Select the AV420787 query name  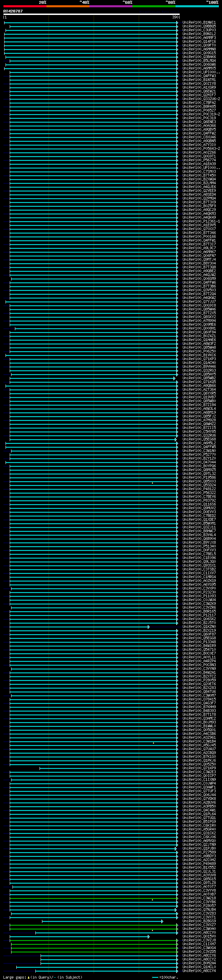[13, 11]
